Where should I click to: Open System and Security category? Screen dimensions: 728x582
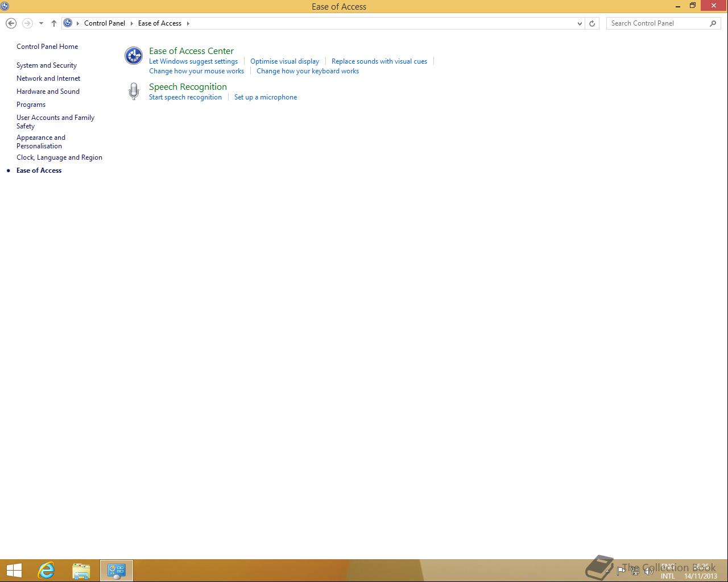47,65
